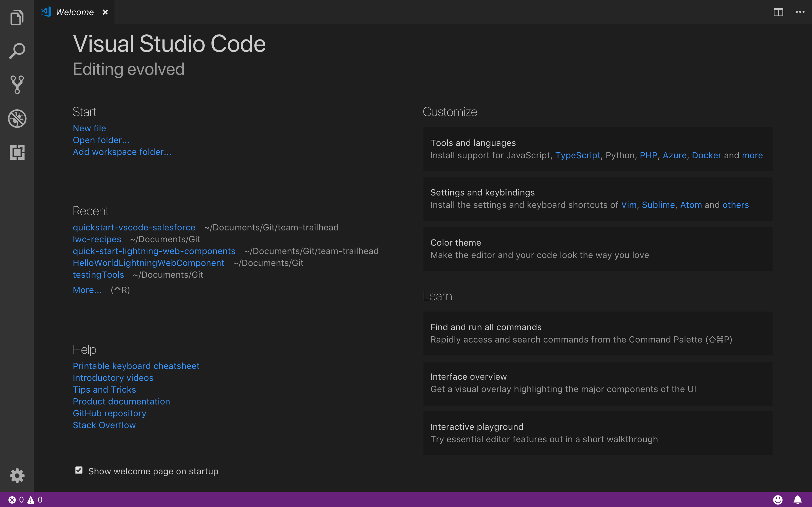Click Printable keyboard cheatsheet link

point(136,366)
